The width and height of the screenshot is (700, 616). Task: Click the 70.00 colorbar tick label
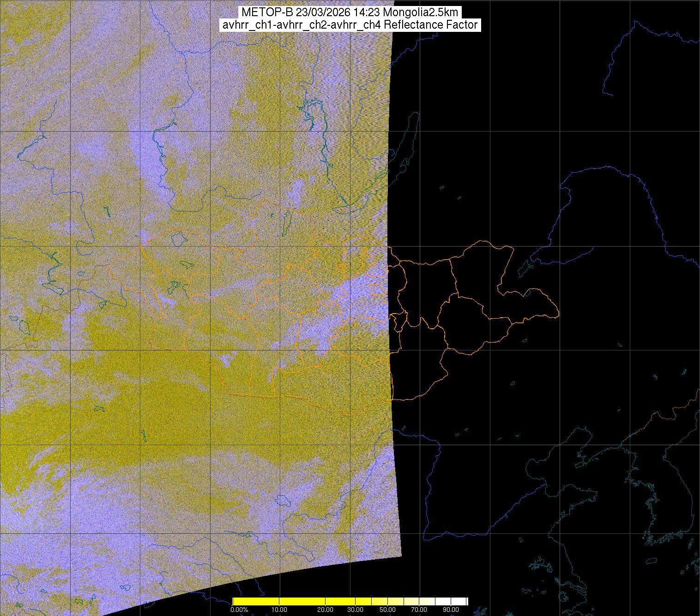[419, 610]
